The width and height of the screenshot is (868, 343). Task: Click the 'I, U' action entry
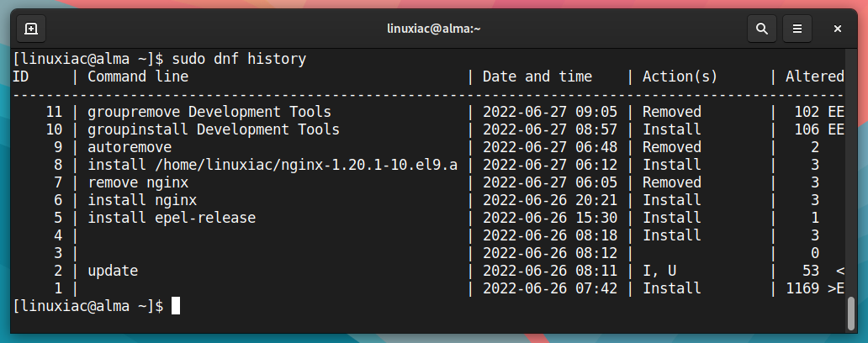[659, 271]
